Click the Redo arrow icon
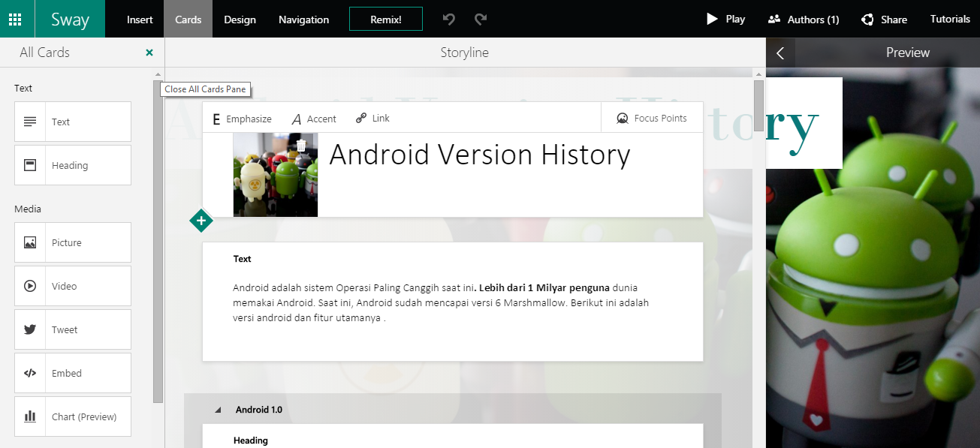The width and height of the screenshot is (980, 448). click(x=481, y=19)
